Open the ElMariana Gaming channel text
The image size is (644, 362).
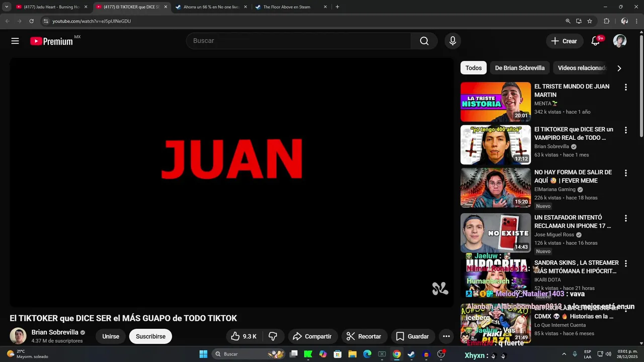coord(555,190)
